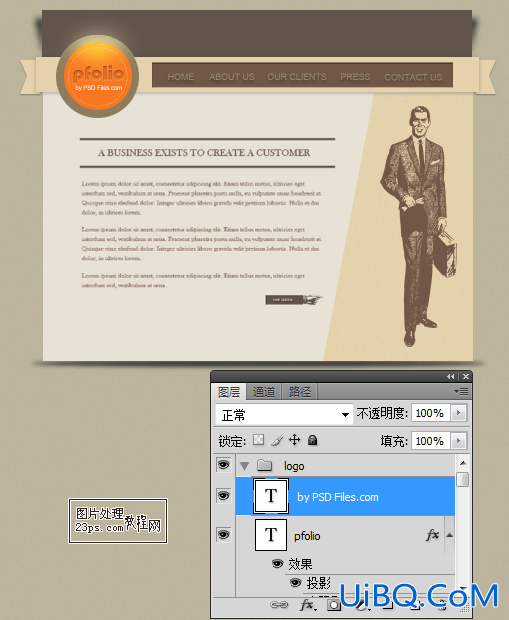509x620 pixels.
Task: Switch to the 通道 channels tab
Action: tap(264, 392)
